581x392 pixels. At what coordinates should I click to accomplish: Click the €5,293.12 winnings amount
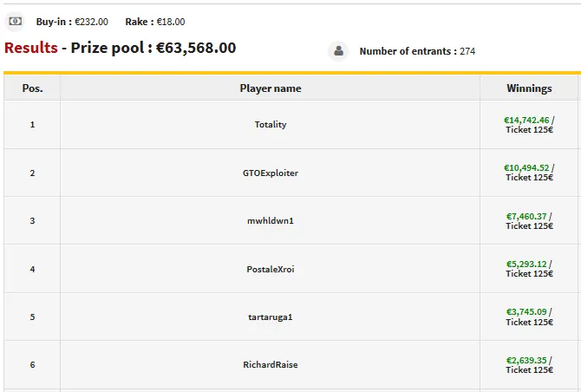(526, 265)
